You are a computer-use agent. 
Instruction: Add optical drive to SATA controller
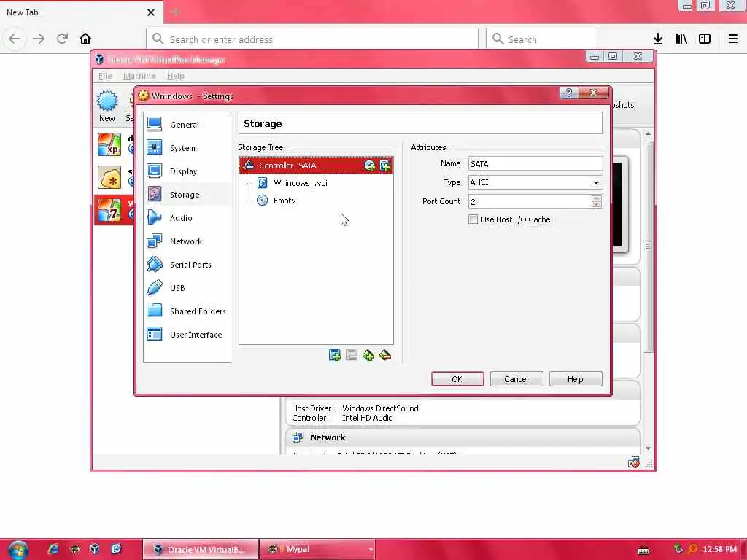(369, 166)
